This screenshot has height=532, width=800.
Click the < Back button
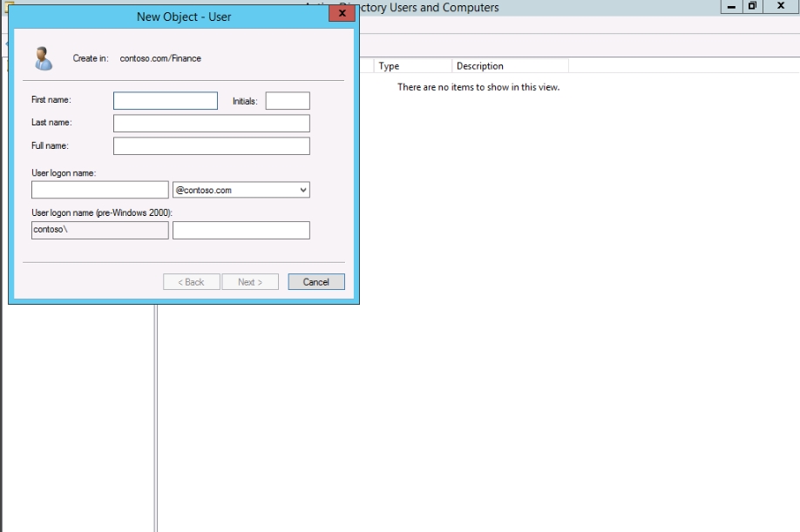pyautogui.click(x=191, y=282)
